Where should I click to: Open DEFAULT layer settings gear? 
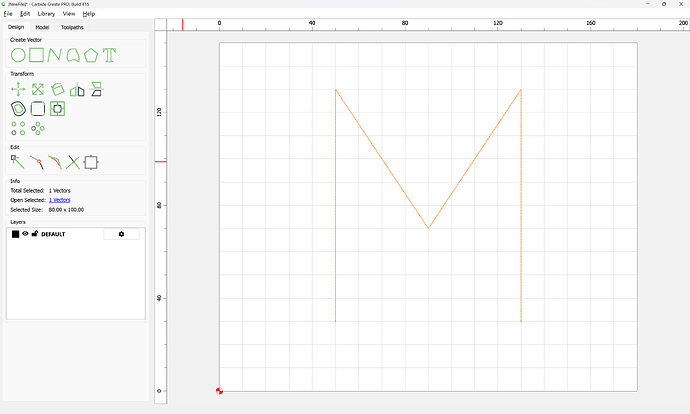coord(121,234)
